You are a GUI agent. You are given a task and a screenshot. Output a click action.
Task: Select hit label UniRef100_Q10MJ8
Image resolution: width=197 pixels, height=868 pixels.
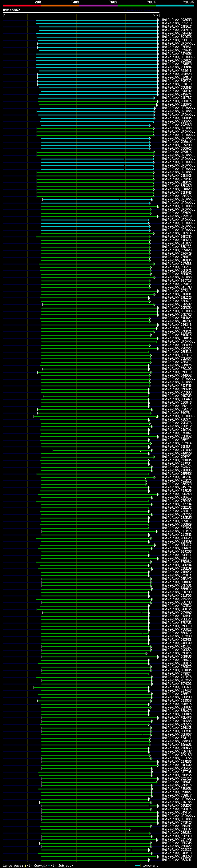pyautogui.click(x=177, y=78)
